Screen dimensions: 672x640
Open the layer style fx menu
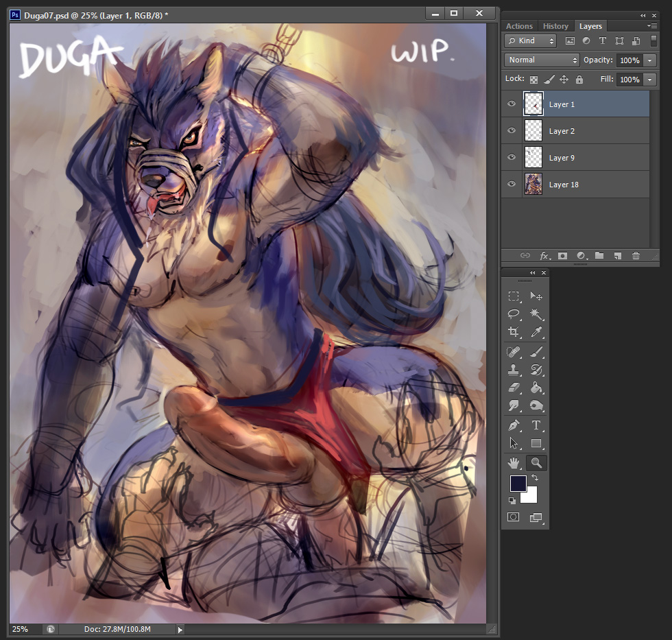click(544, 255)
